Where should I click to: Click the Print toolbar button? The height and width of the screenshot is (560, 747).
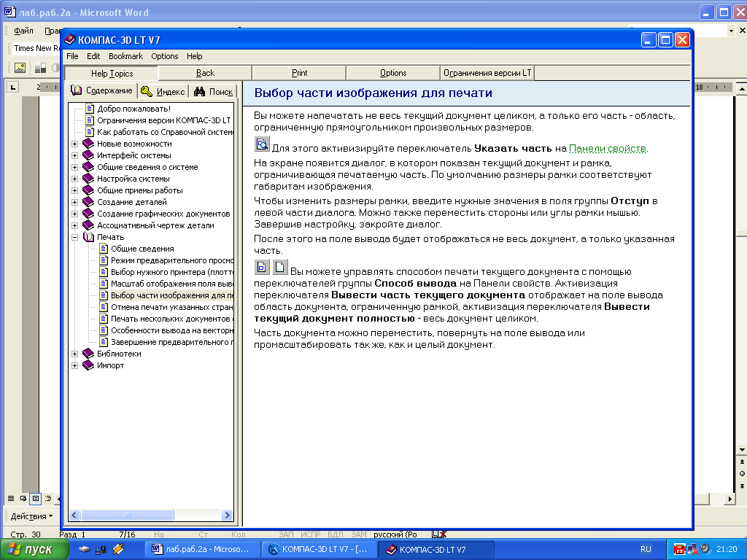tap(299, 73)
